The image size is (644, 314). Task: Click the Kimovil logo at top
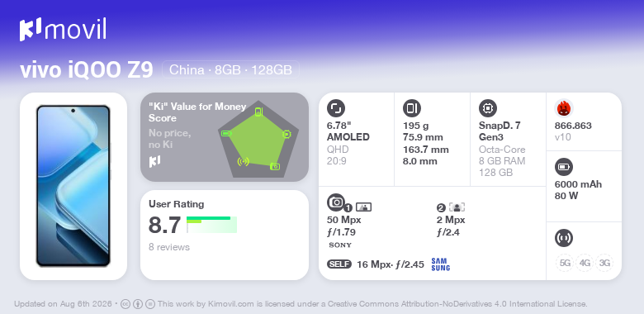click(x=63, y=30)
